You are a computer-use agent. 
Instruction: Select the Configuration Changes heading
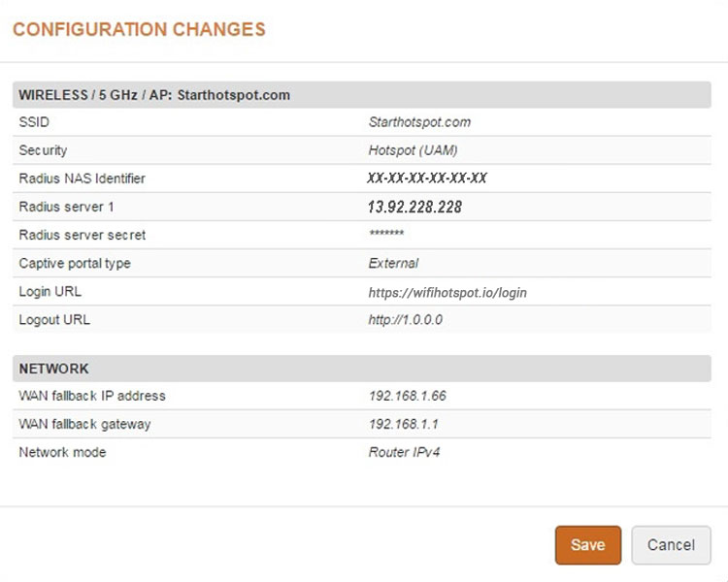[x=139, y=29]
